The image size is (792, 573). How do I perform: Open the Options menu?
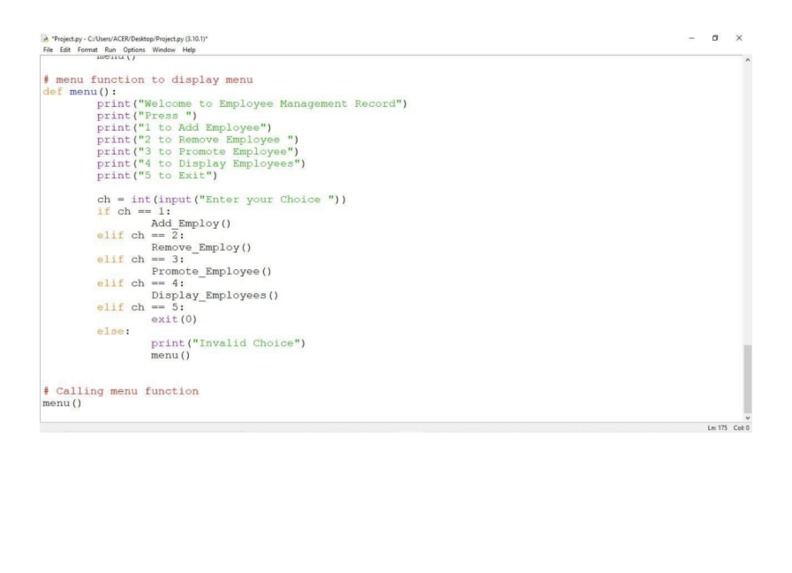click(x=134, y=50)
